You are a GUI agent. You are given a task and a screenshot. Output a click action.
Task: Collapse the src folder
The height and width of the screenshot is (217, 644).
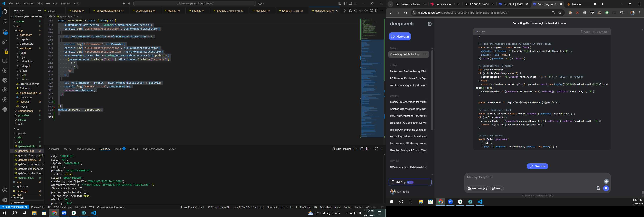pyautogui.click(x=18, y=26)
